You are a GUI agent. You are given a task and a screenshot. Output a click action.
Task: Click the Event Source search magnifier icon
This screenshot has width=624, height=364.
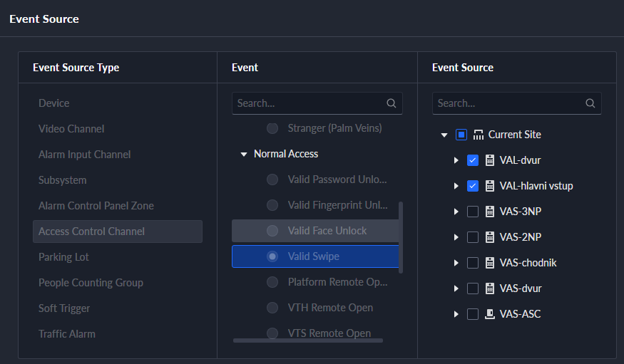point(590,103)
